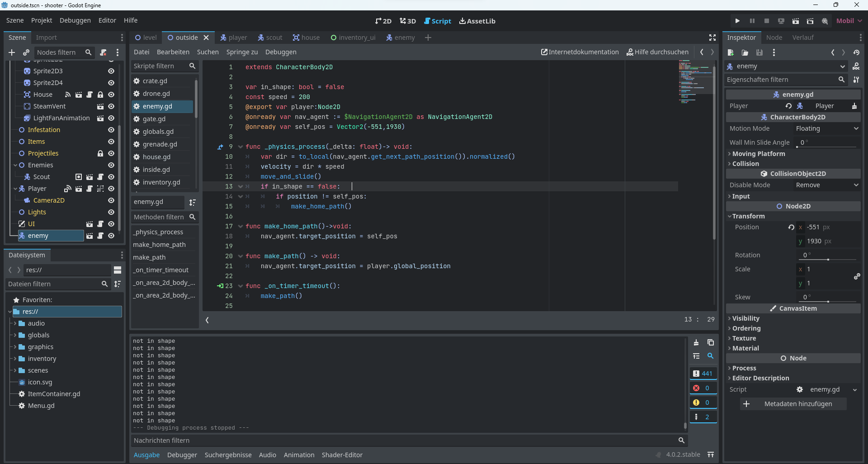Add a new node with the plus icon
868x464 pixels.
pyautogui.click(x=12, y=52)
